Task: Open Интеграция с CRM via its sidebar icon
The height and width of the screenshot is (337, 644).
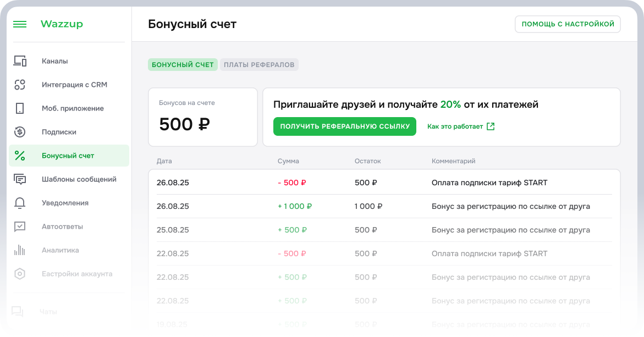Action: [19, 84]
